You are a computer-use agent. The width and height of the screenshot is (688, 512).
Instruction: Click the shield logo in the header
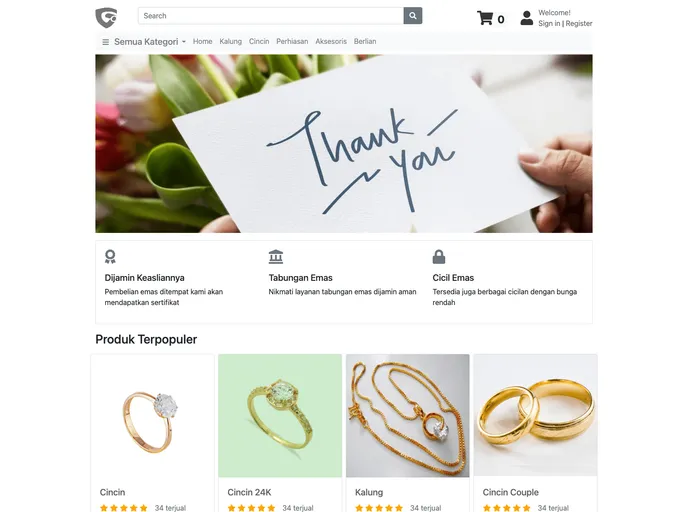click(107, 18)
